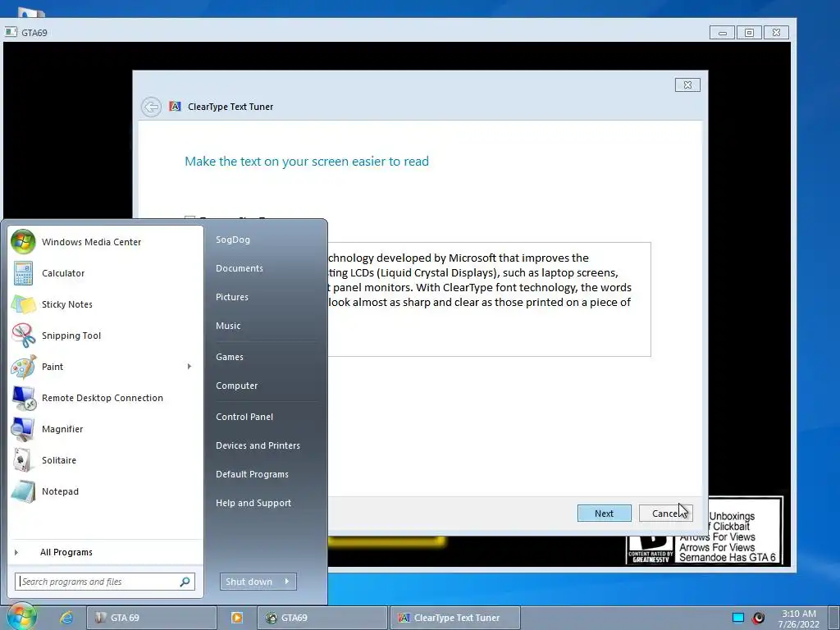Open Internet Explorer from taskbar
Image resolution: width=840 pixels, height=630 pixels.
(x=66, y=618)
